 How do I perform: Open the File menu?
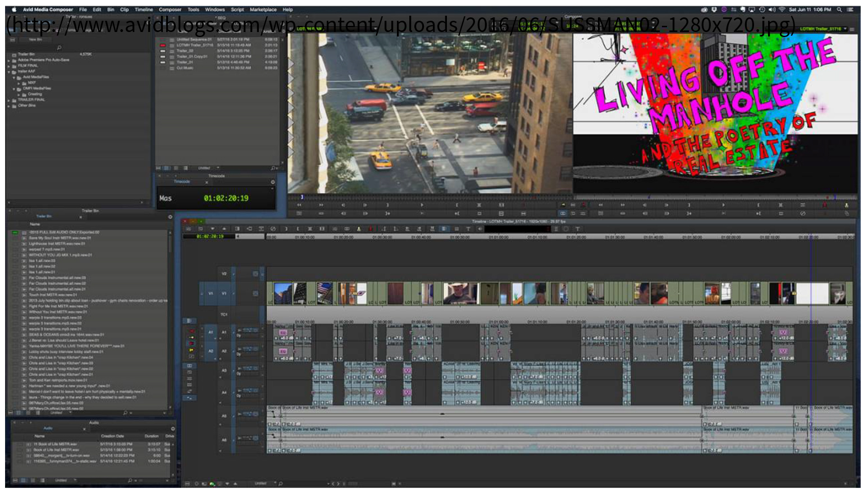[x=83, y=10]
